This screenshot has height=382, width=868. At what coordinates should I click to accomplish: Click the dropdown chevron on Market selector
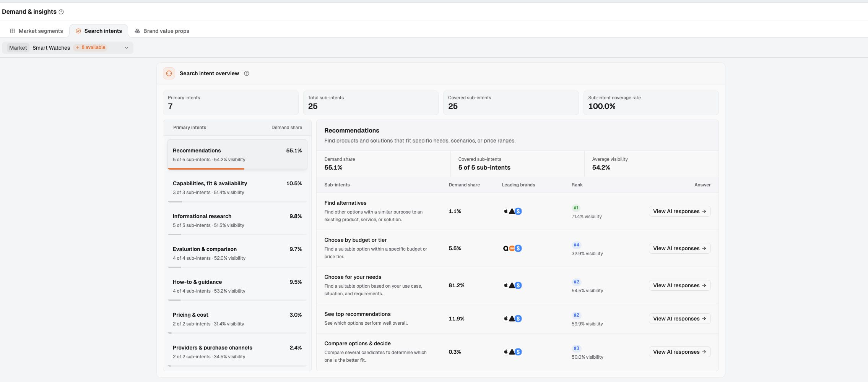tap(127, 48)
